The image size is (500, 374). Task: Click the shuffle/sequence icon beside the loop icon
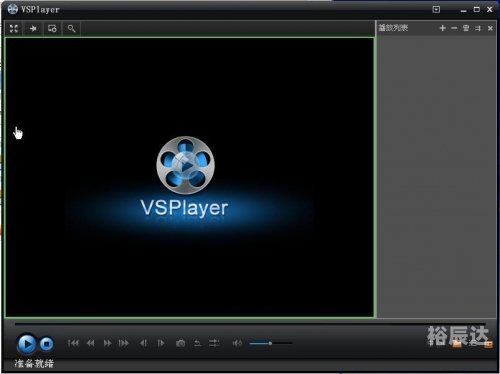[214, 343]
